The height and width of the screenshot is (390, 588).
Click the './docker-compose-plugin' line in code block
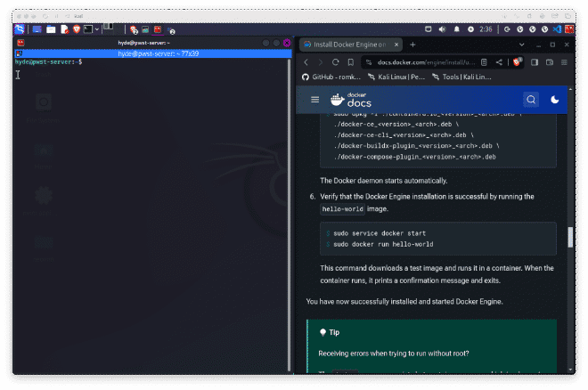[415, 157]
